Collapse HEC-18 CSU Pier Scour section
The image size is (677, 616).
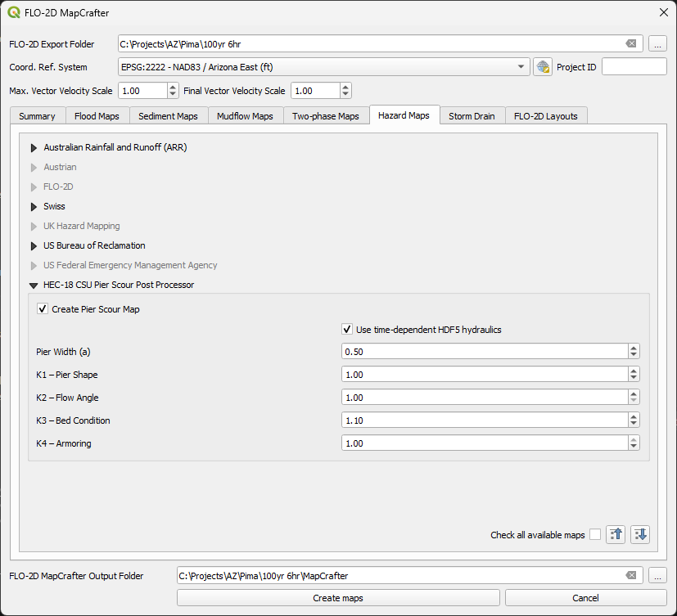click(34, 286)
